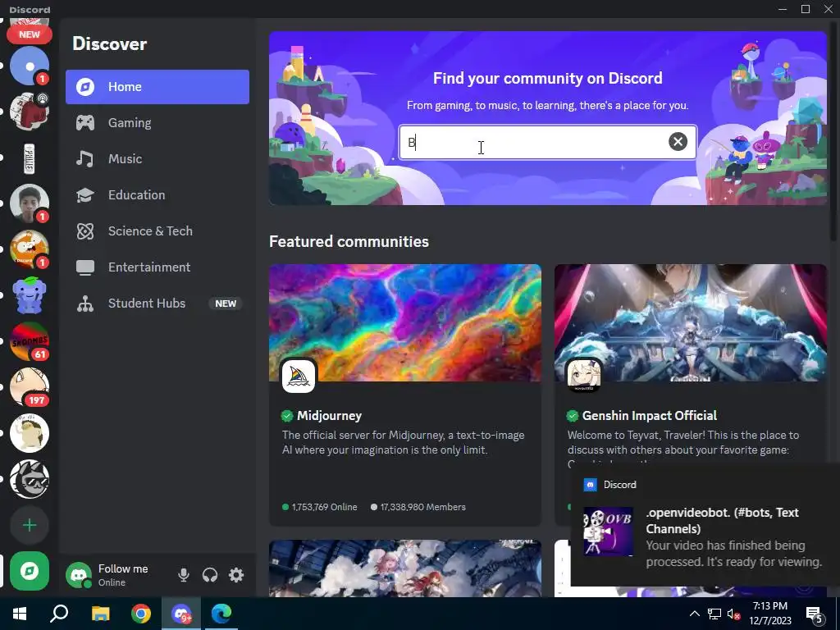Viewport: 840px width, 630px height.
Task: Open Student Hubs section
Action: coord(157,304)
